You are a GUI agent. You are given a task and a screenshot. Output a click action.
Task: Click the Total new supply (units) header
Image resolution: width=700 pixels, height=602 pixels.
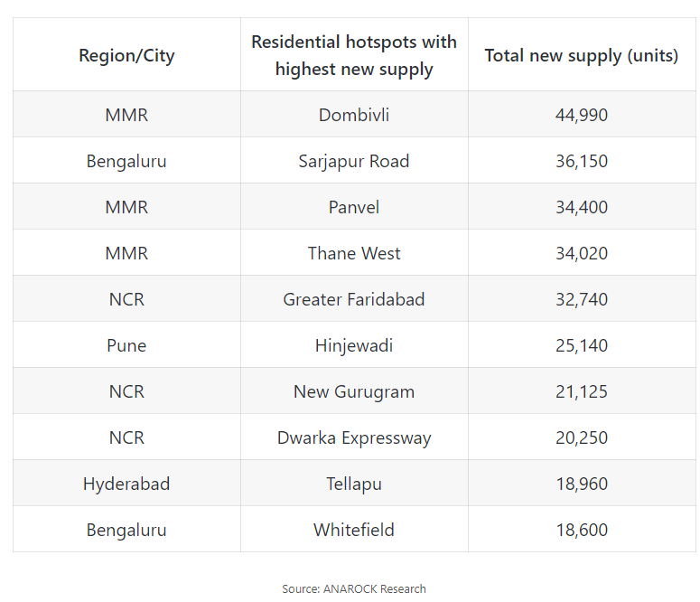pyautogui.click(x=582, y=55)
